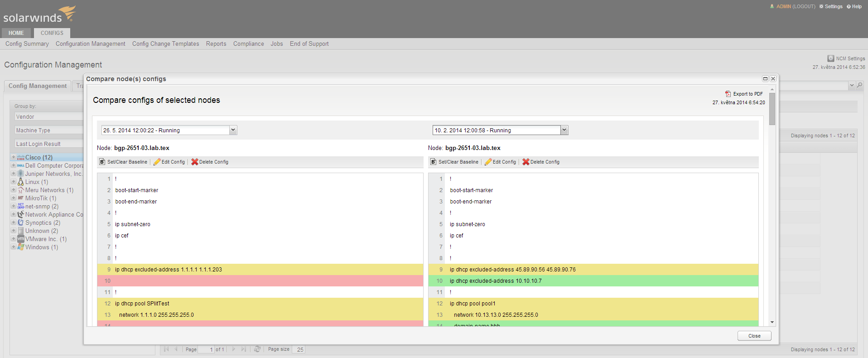Click the Windows vendor icon
This screenshot has width=868, height=358.
(20, 247)
